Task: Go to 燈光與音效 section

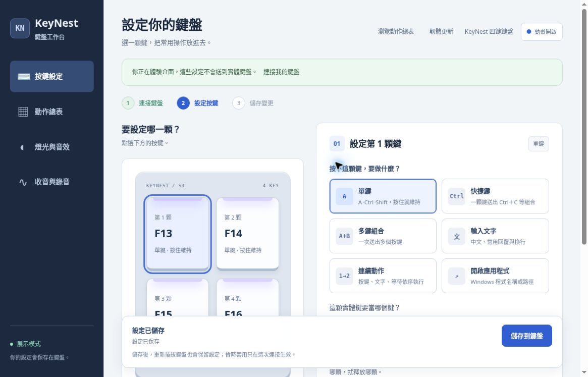Action: pyautogui.click(x=52, y=147)
